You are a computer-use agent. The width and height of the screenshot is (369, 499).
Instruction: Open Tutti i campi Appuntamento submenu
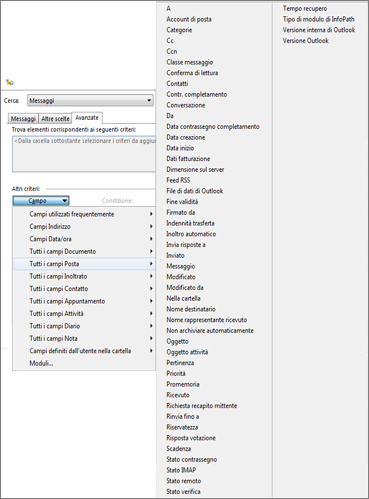tap(84, 301)
